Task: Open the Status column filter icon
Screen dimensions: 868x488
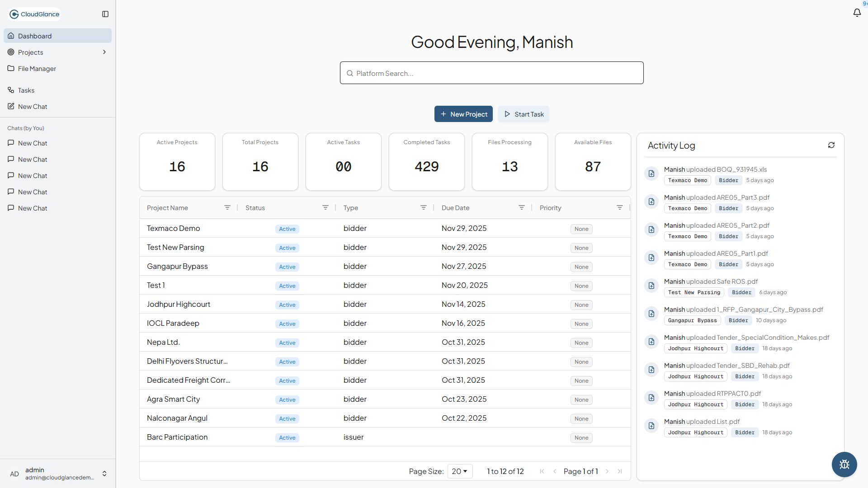Action: pos(325,207)
